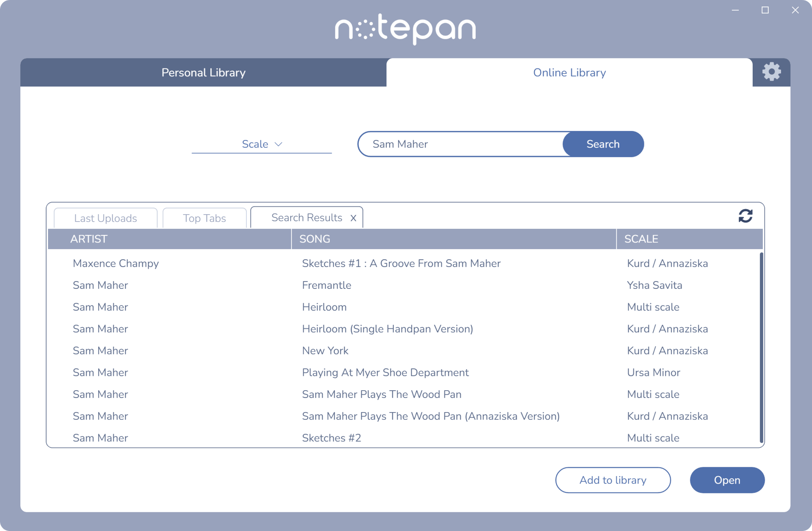Click the Add to library button
This screenshot has height=531, width=812.
pyautogui.click(x=613, y=480)
